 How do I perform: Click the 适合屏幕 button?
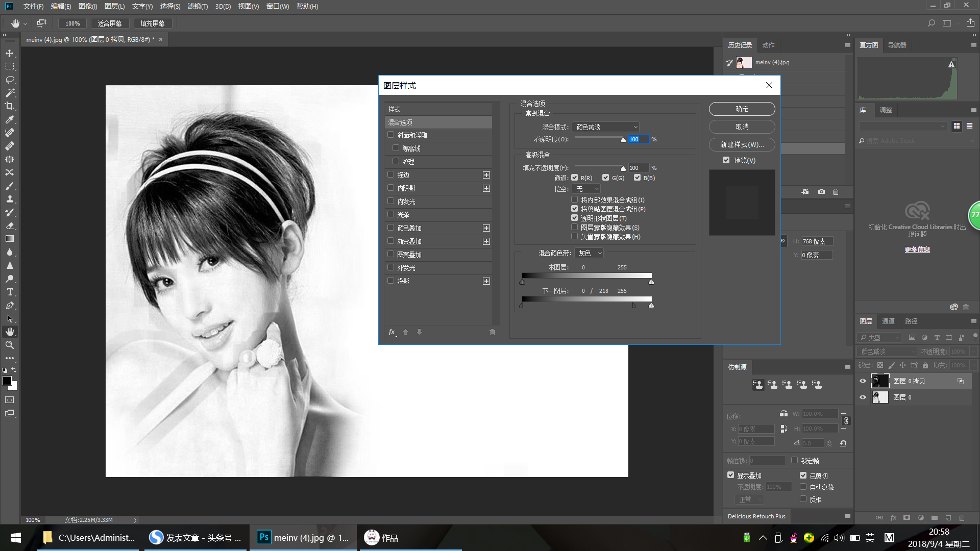pos(110,23)
